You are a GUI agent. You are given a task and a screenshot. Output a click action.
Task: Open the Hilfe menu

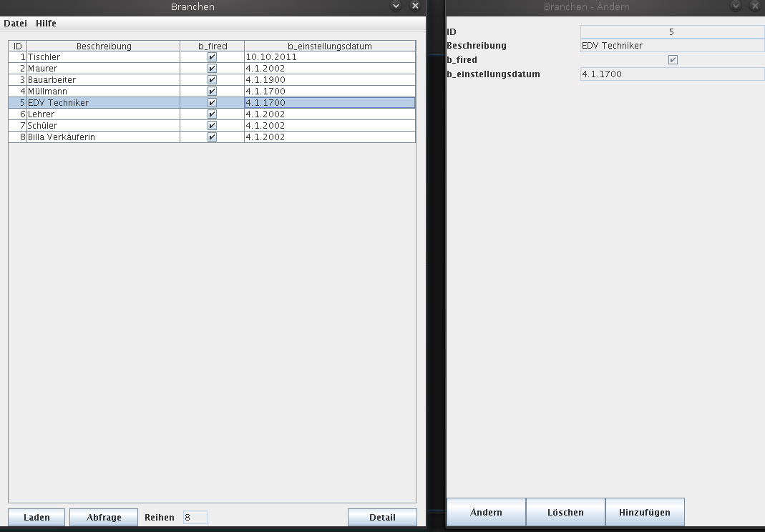pos(46,24)
